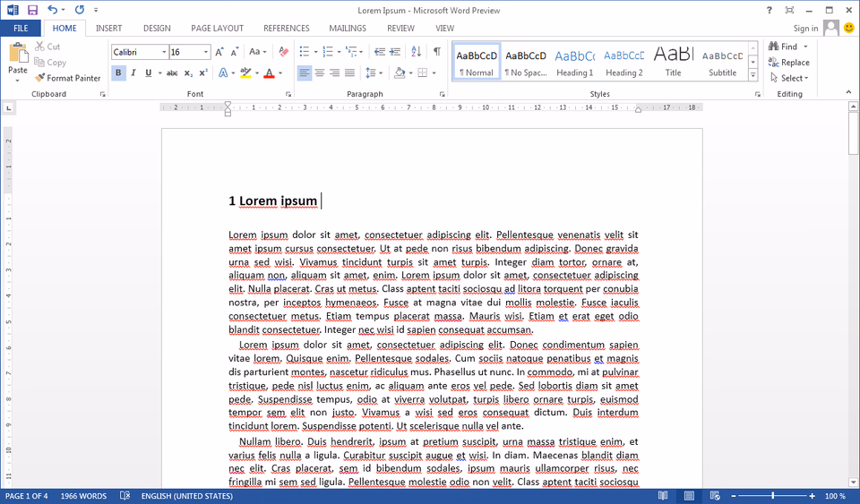The height and width of the screenshot is (504, 860).
Task: Sort the selected text
Action: [x=417, y=52]
